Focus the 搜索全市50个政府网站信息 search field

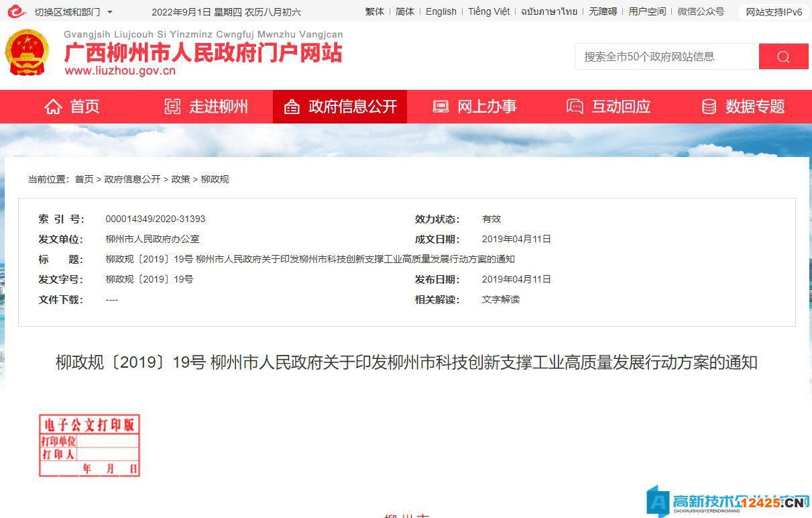point(666,56)
